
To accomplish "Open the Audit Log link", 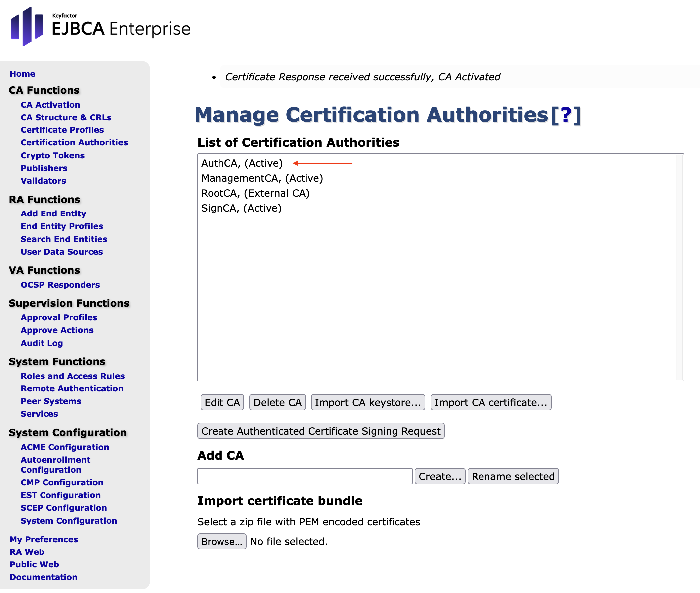I will [x=42, y=343].
